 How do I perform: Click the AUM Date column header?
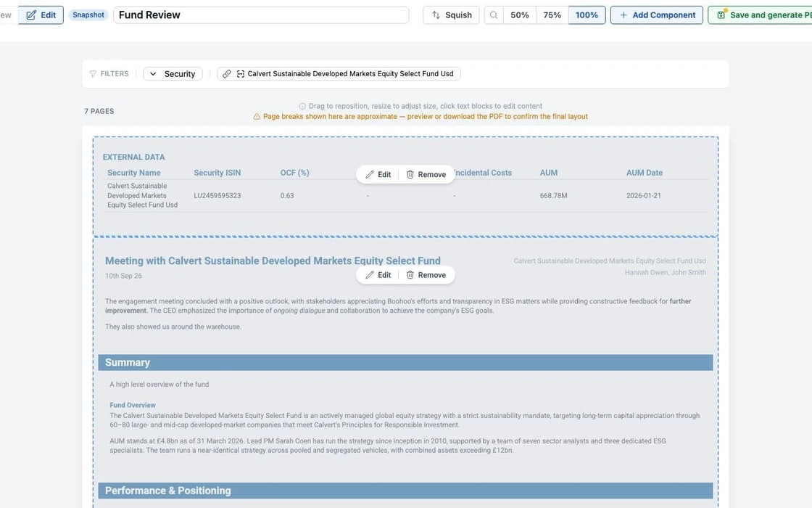tap(645, 173)
